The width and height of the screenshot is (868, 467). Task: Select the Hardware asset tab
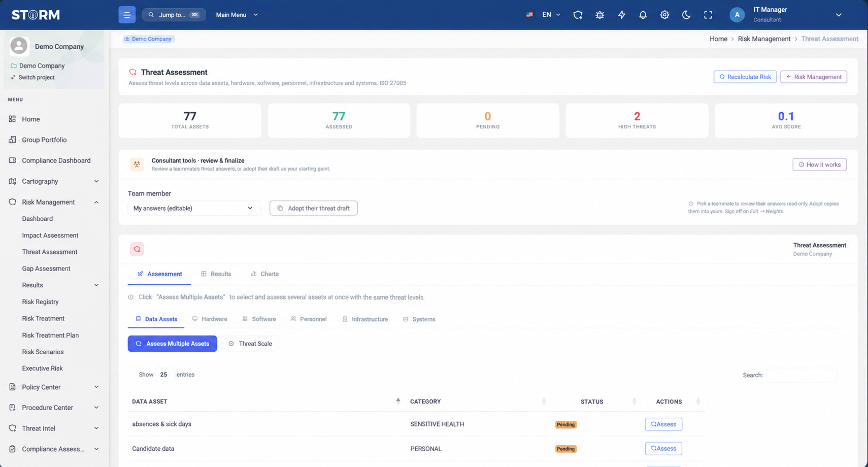(x=210, y=319)
